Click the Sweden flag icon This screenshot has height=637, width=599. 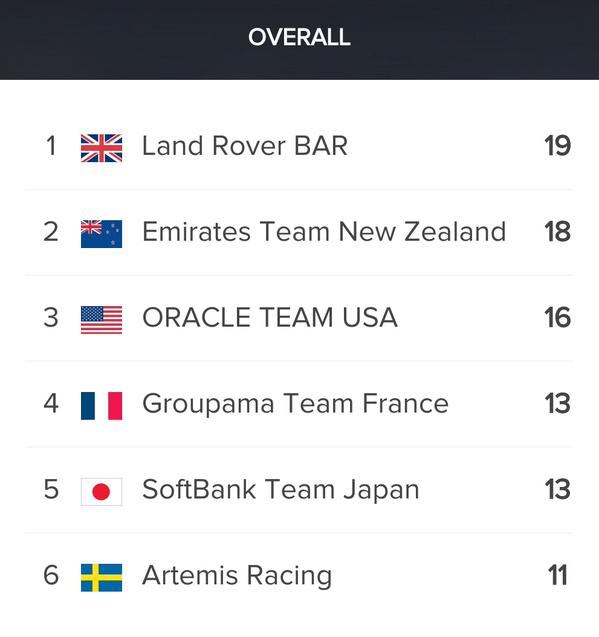pyautogui.click(x=101, y=578)
